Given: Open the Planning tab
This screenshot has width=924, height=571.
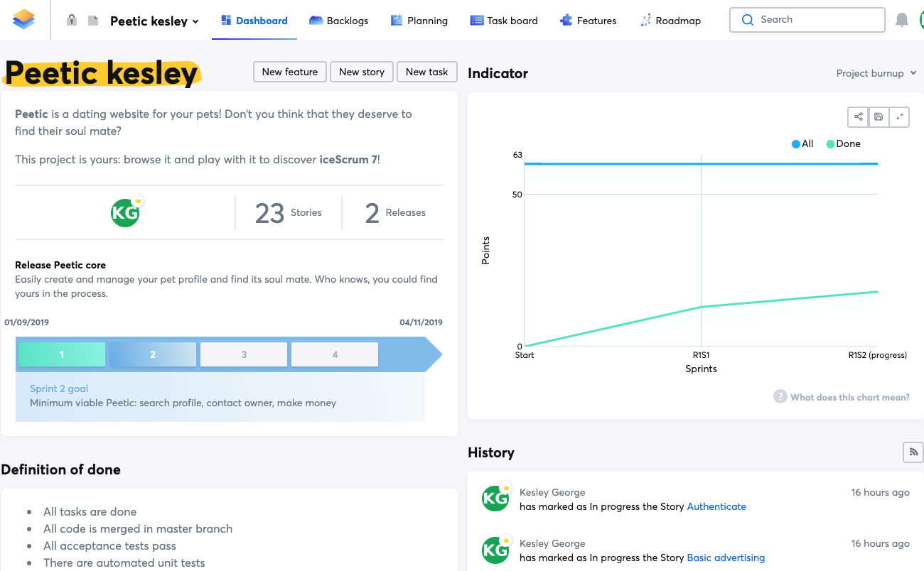Looking at the screenshot, I should pos(419,21).
